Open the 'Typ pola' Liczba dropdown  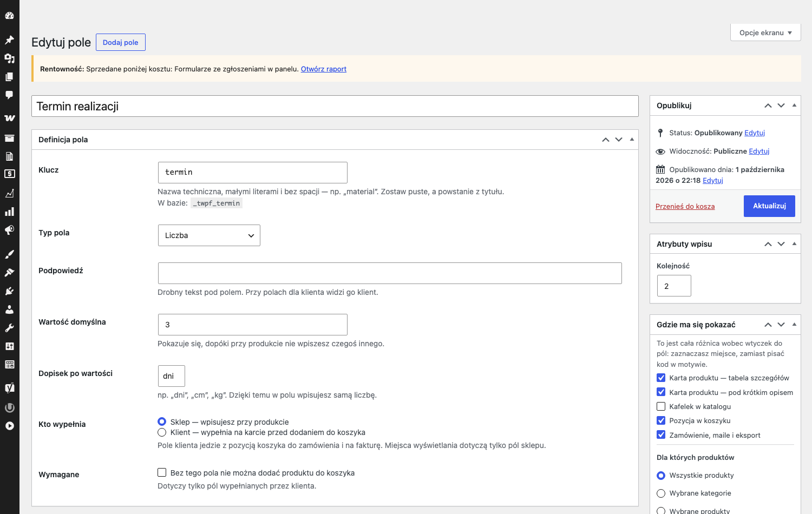click(x=209, y=235)
